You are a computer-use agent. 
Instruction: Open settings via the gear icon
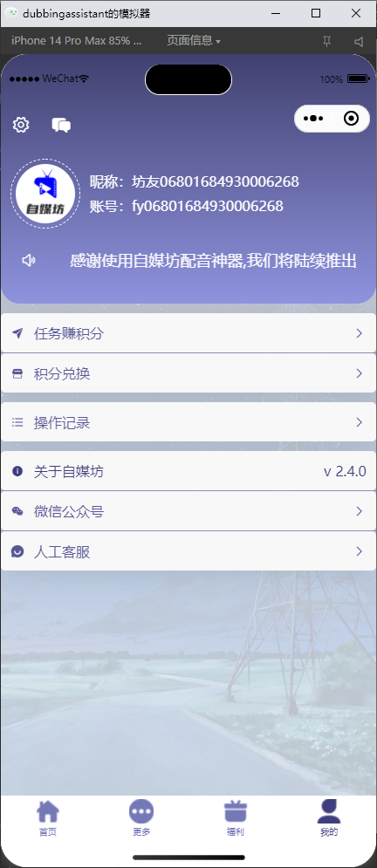coord(21,125)
